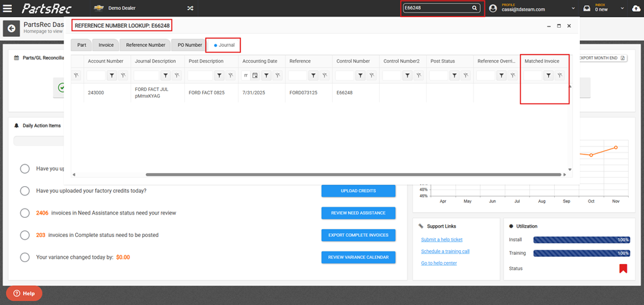Apply filter on Post Status column
The height and width of the screenshot is (305, 644).
click(454, 75)
